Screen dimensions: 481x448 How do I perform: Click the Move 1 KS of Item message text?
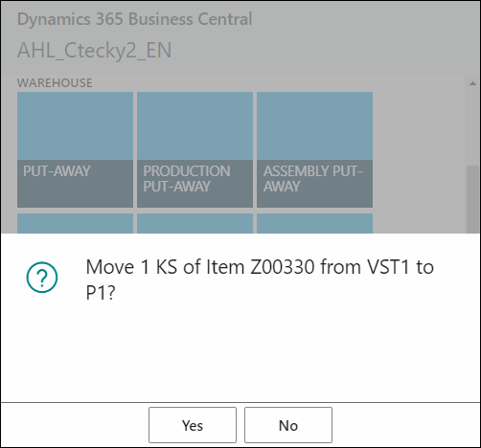coord(260,267)
